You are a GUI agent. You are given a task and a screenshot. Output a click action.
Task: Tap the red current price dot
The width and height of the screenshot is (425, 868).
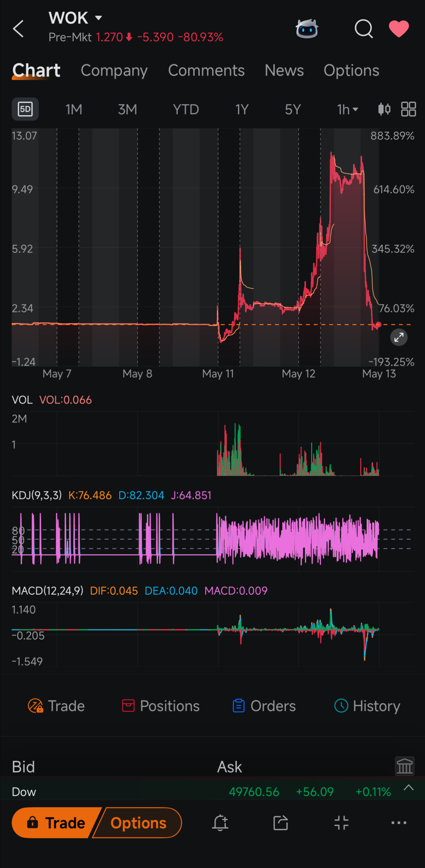pyautogui.click(x=378, y=325)
